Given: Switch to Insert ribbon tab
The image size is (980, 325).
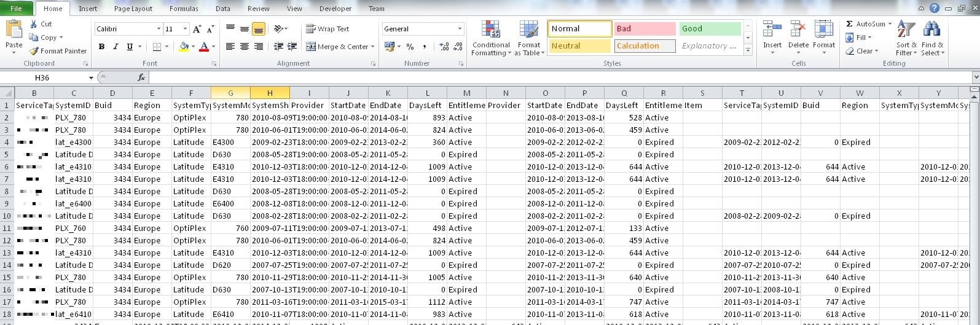Looking at the screenshot, I should point(88,9).
